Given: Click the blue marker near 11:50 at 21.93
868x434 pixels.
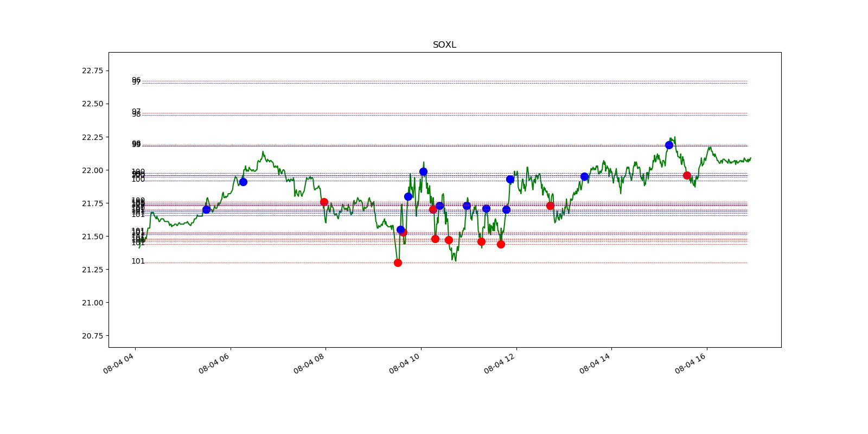Looking at the screenshot, I should [x=510, y=179].
